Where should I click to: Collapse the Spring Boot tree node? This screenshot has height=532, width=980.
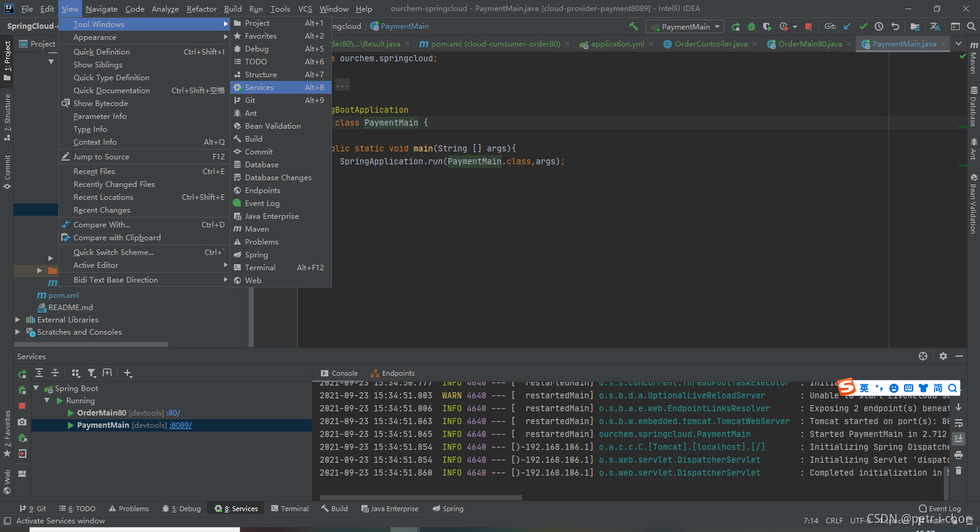pos(36,388)
